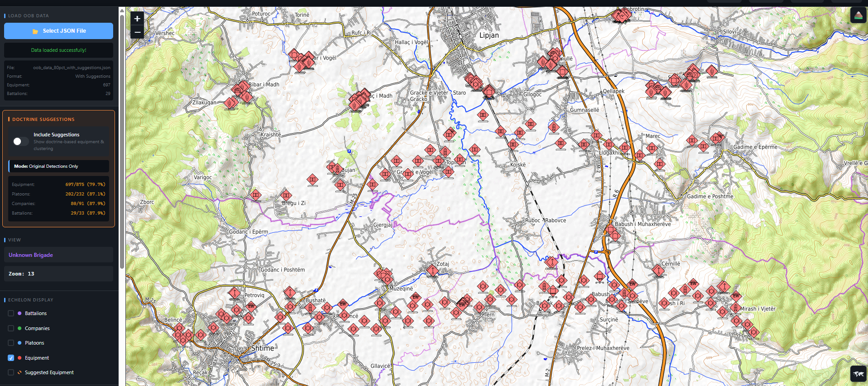Turn on Suggested Equipment display
This screenshot has height=386, width=868.
click(x=11, y=372)
